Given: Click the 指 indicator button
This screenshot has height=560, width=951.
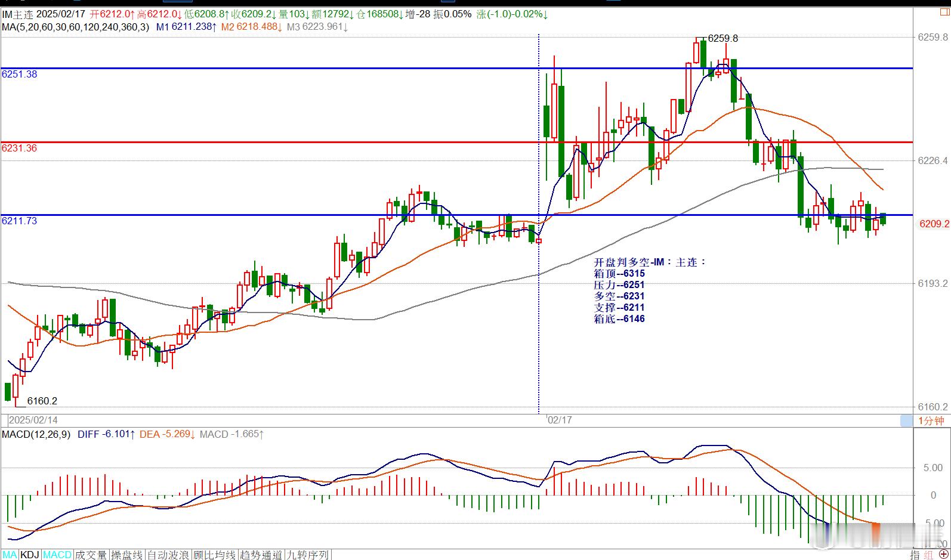Looking at the screenshot, I should (x=914, y=555).
